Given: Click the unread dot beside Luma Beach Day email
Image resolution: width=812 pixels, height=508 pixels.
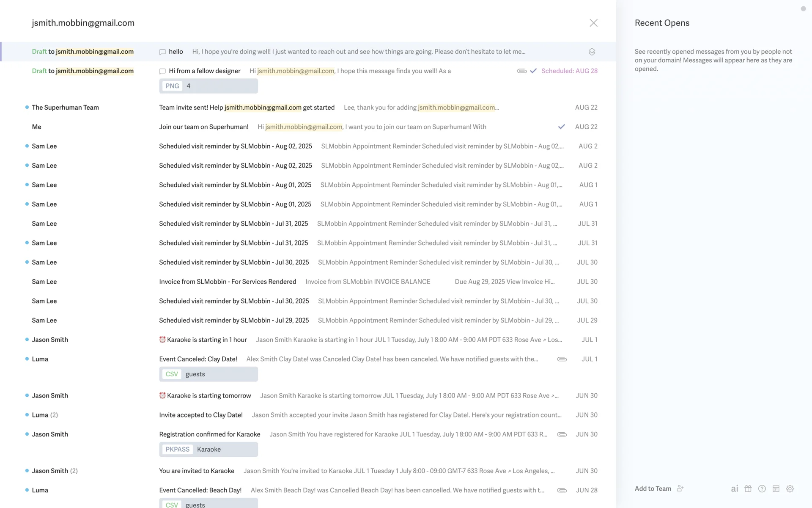Looking at the screenshot, I should tap(27, 490).
